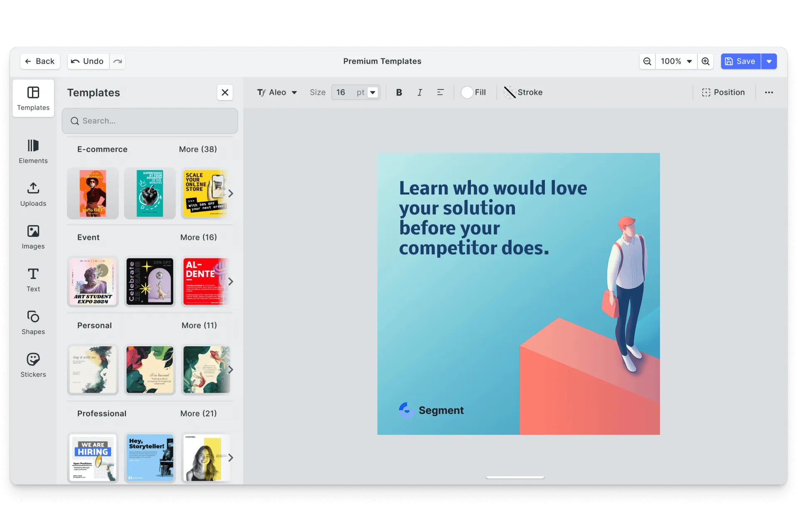798x532 pixels.
Task: Show more E-commerce templates (38)
Action: (198, 149)
